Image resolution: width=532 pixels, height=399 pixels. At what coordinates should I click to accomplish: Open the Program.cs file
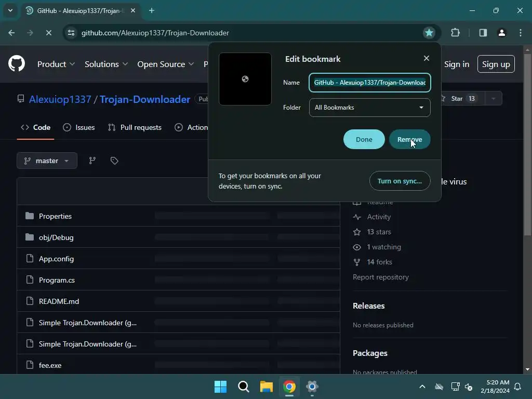click(x=57, y=280)
